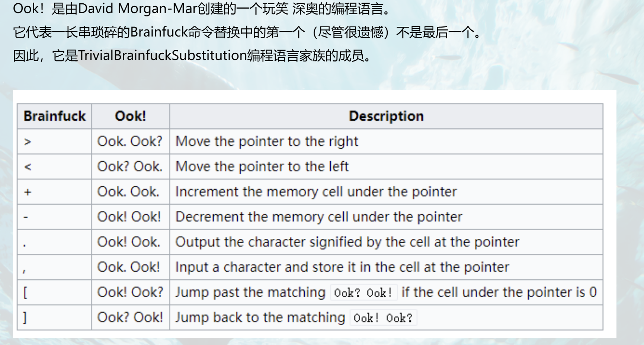
Task: Select the 'Ook? Ook!' jump-back cell
Action: tap(131, 317)
